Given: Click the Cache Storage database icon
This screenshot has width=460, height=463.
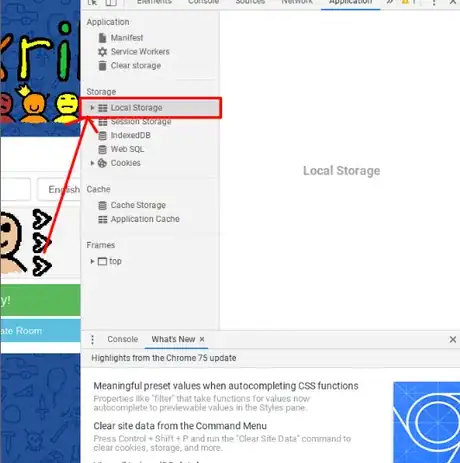Looking at the screenshot, I should 103,206.
